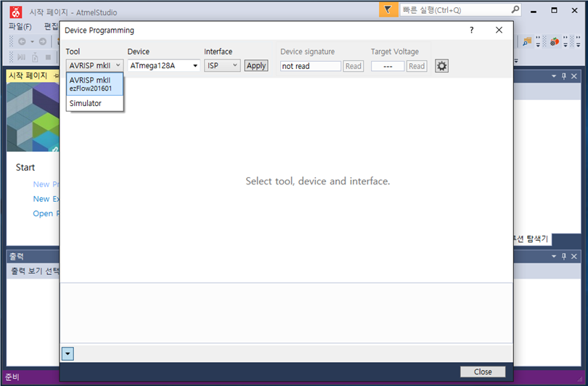Click the notification filter flag icon

[388, 9]
